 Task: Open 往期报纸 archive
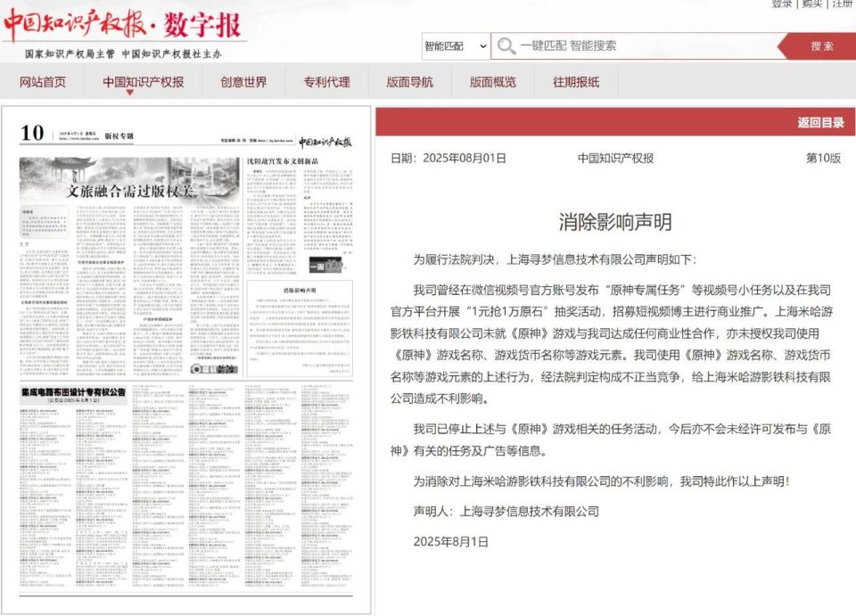click(576, 82)
